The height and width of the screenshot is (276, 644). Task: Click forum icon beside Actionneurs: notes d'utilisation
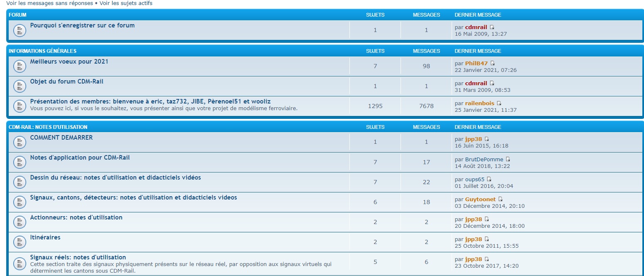point(20,222)
